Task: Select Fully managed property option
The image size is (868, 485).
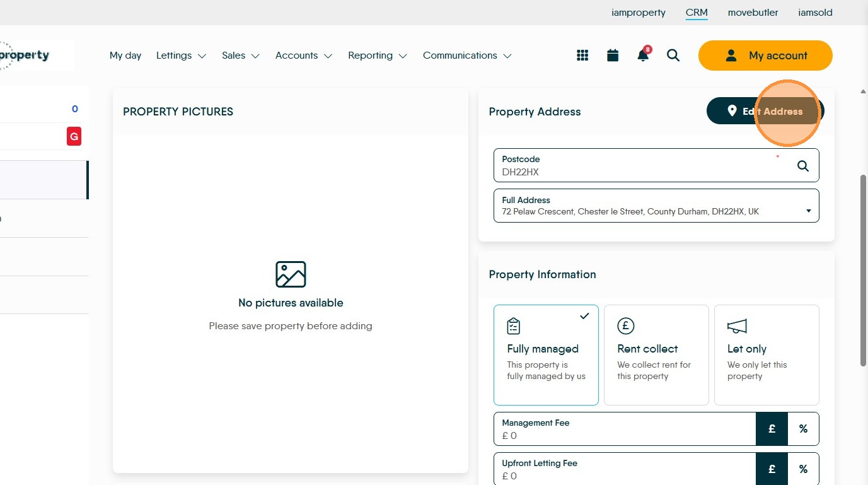Action: coord(546,355)
